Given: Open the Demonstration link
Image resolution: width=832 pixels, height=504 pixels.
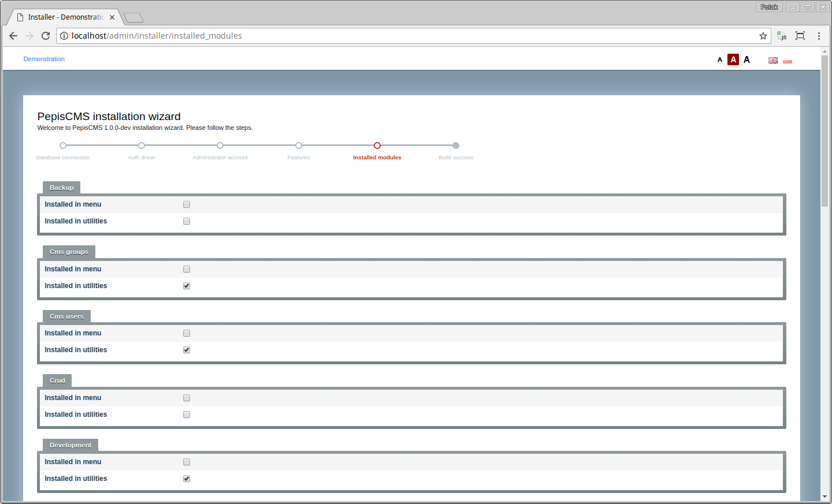Looking at the screenshot, I should point(44,59).
